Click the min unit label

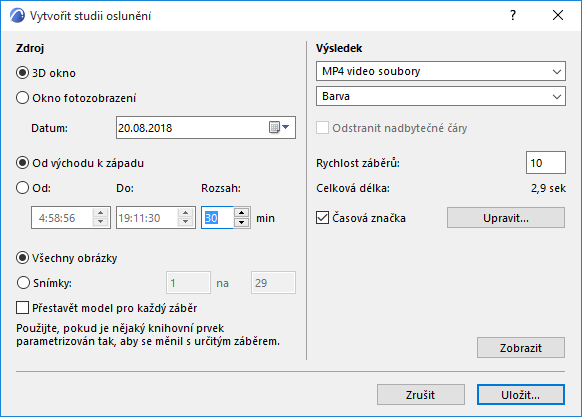pyautogui.click(x=265, y=218)
